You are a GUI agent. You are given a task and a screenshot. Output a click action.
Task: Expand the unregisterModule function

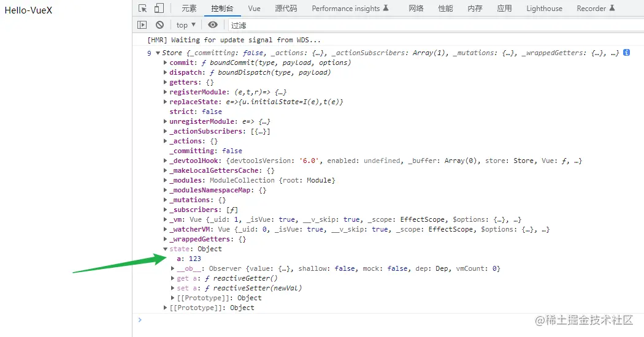[165, 121]
